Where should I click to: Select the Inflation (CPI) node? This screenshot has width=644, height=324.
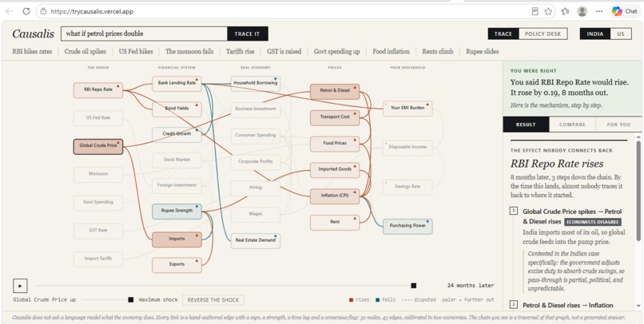[335, 196]
